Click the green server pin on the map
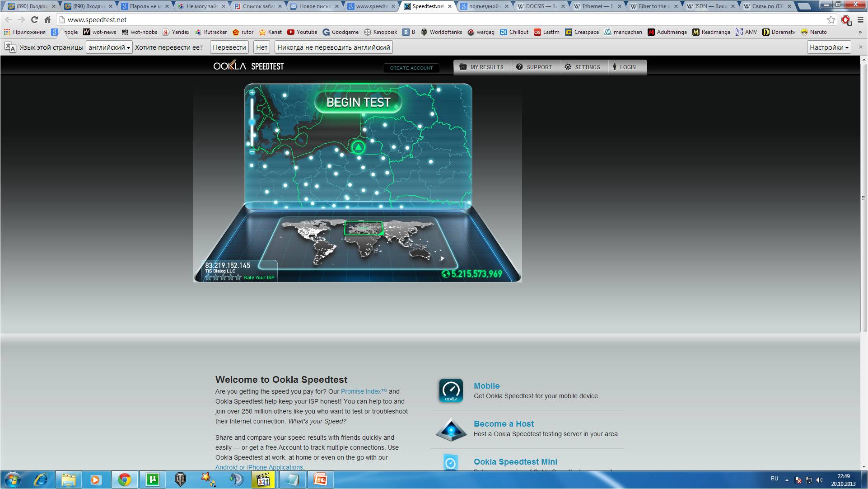Viewport: 868px width, 489px height. tap(358, 147)
